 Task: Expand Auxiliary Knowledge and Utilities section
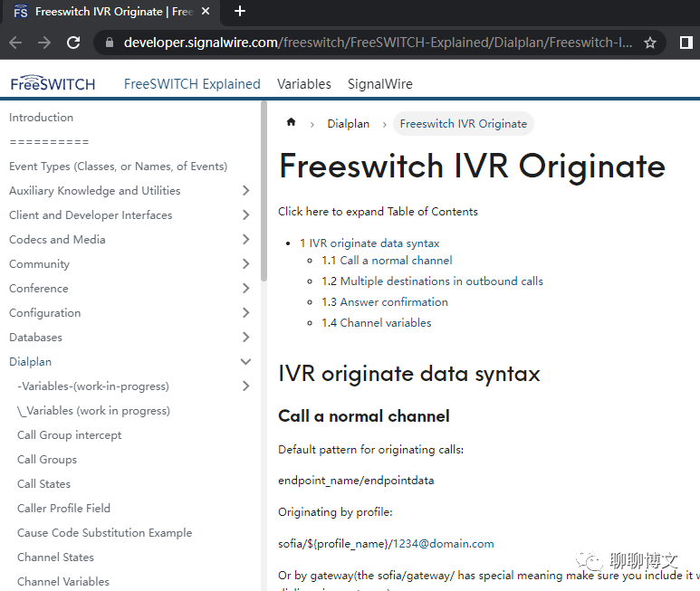[245, 191]
